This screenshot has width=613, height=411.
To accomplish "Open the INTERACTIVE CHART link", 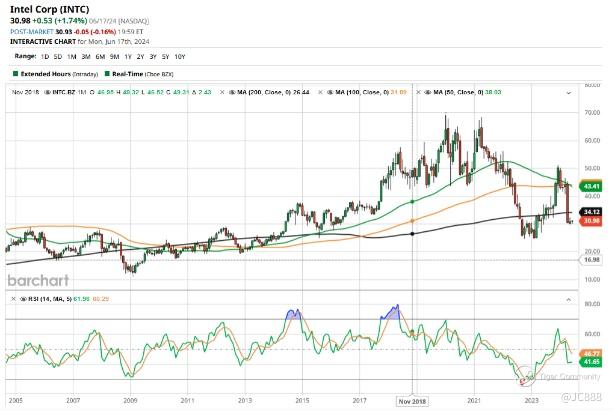I will pyautogui.click(x=43, y=41).
